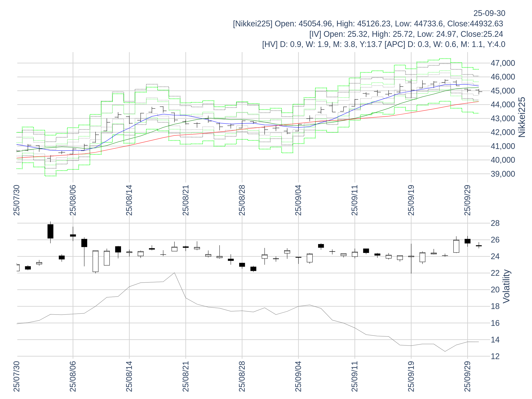
Task: Click the 47,000 price axis label
Action: (503, 63)
